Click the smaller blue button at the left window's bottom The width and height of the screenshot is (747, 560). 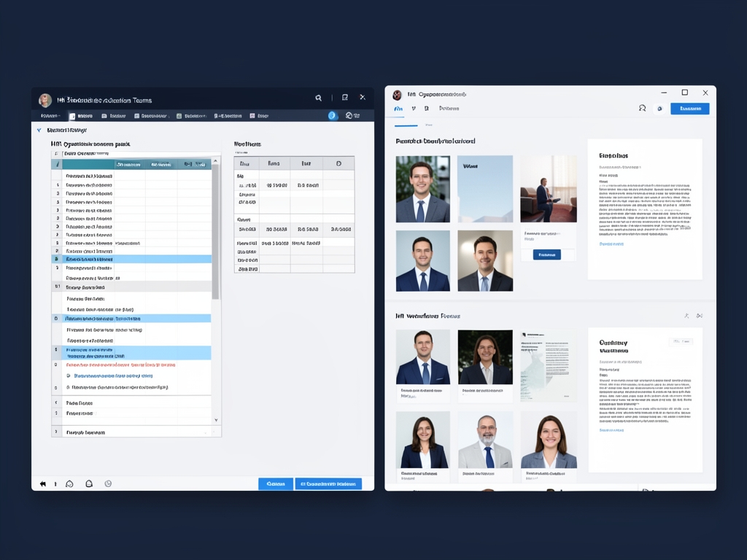[276, 484]
